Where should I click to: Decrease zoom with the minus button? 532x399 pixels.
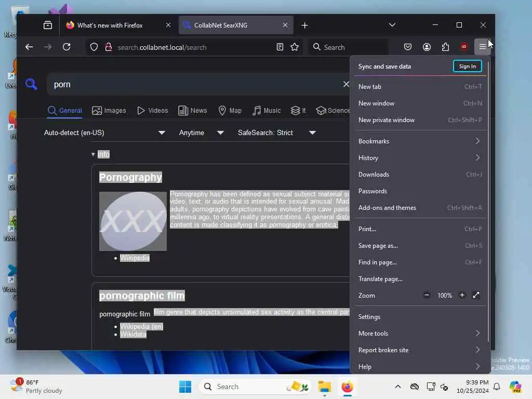click(x=427, y=295)
